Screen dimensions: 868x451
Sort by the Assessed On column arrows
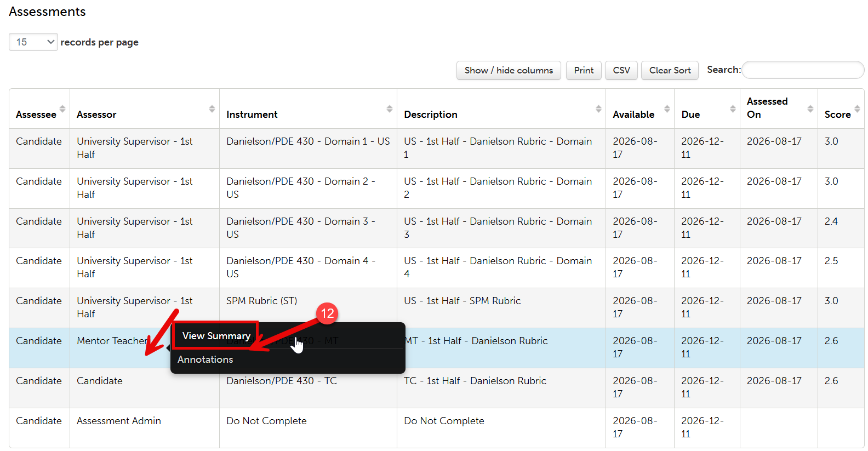(x=810, y=109)
